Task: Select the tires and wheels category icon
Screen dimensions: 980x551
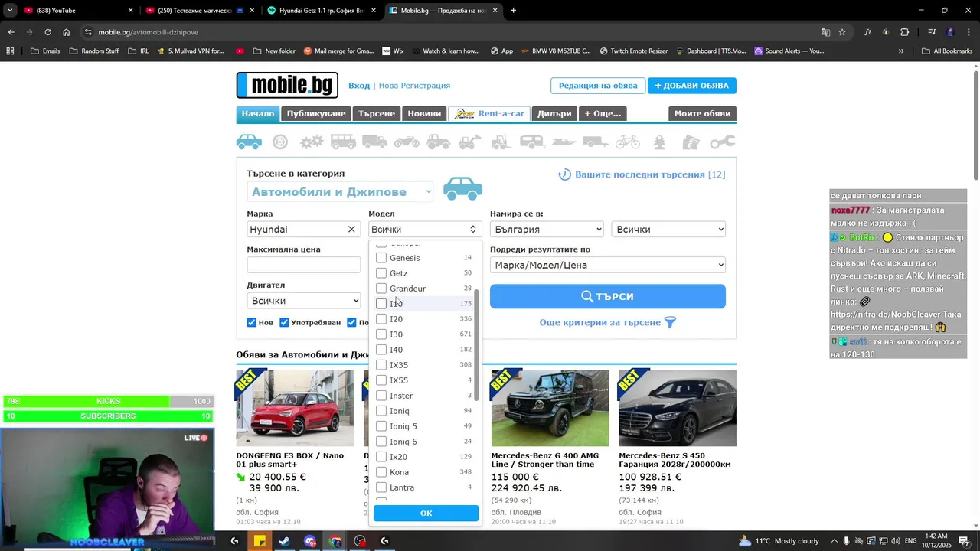Action: pos(280,142)
